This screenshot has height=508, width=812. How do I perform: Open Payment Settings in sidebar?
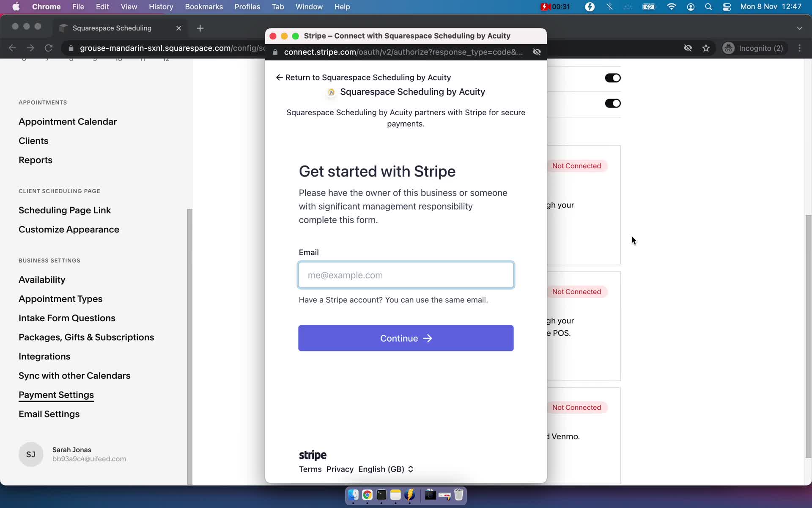(x=56, y=395)
